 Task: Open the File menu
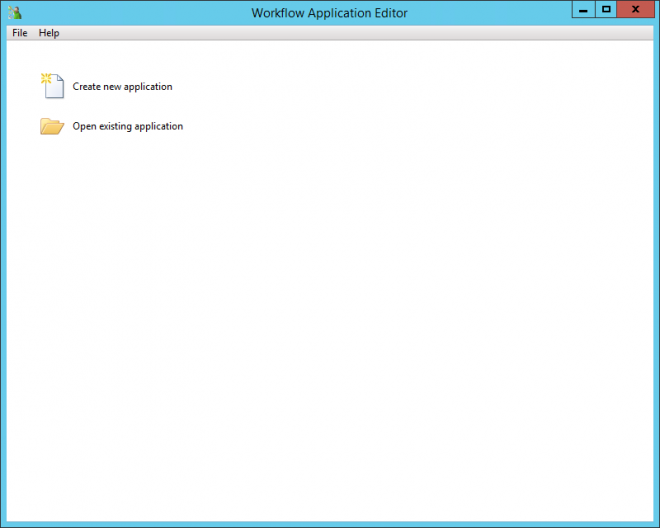(20, 33)
